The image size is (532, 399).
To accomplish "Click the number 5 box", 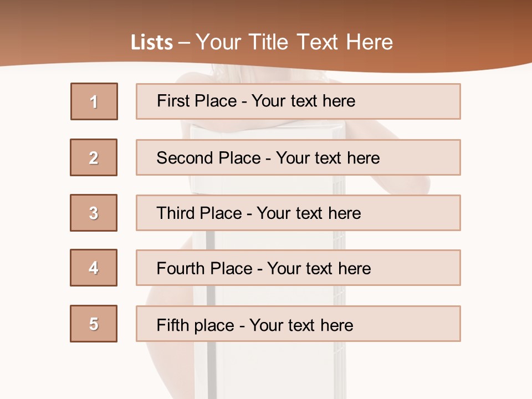I will (94, 324).
